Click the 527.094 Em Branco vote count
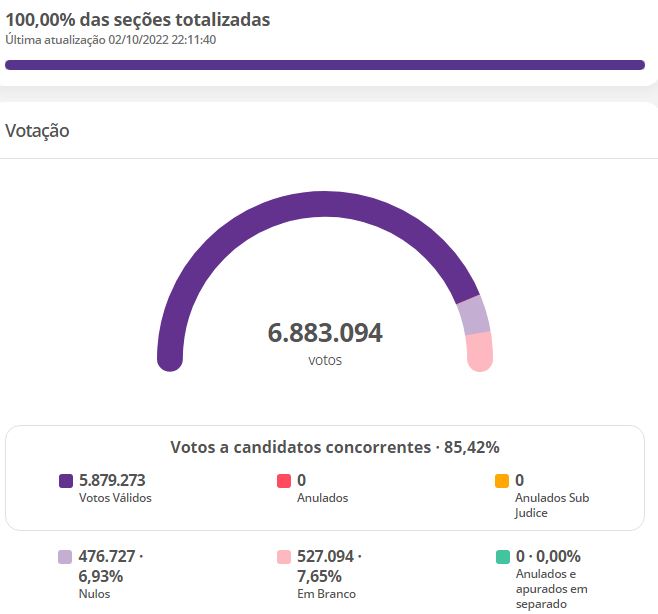 click(326, 557)
